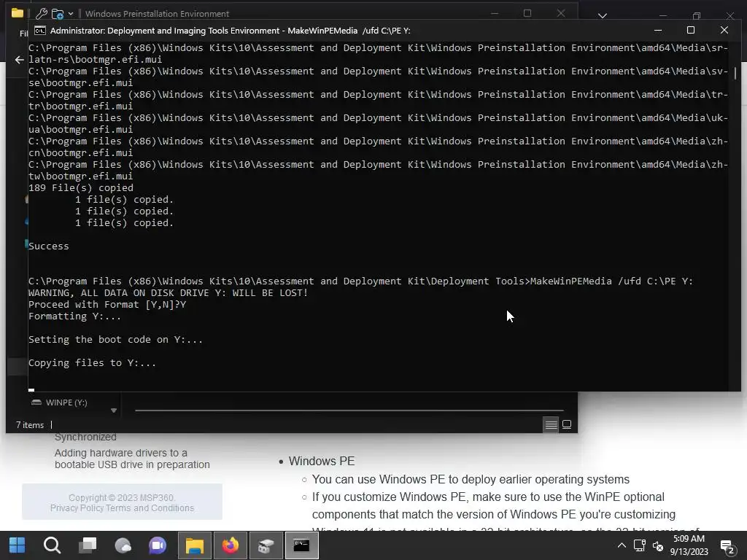The image size is (747, 560).
Task: Launch the Chat app from taskbar
Action: click(158, 545)
